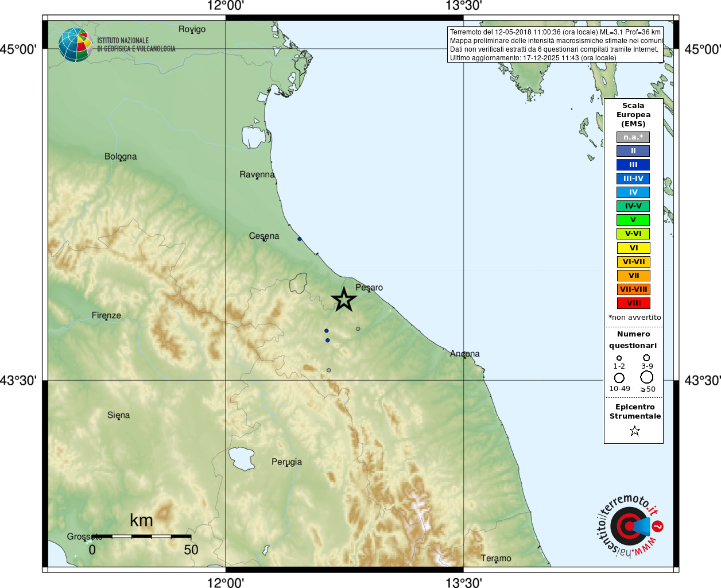Click the haisentitoilterremoto.it target logo
Viewport: 721px width, 588px height.
[x=630, y=526]
